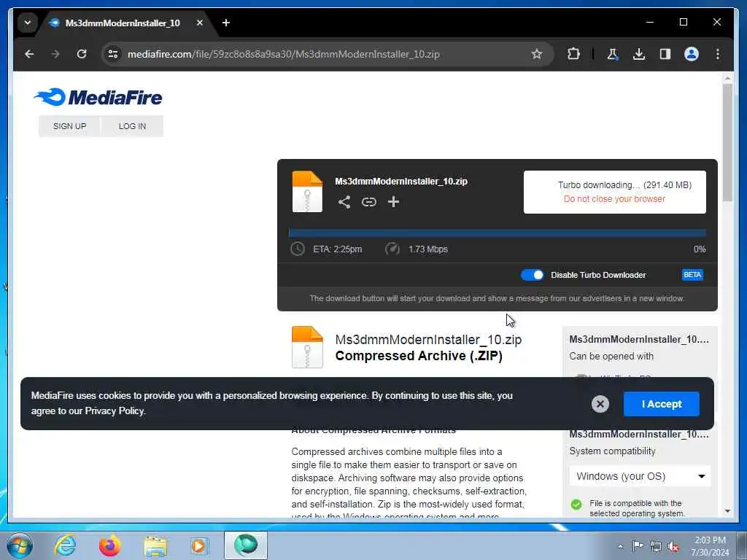
Task: Click 'Compressed Archive (.ZIP)' heading
Action: tap(419, 356)
